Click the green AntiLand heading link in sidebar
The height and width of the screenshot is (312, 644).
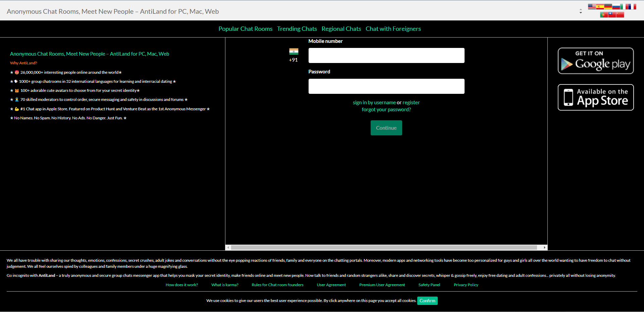click(90, 54)
